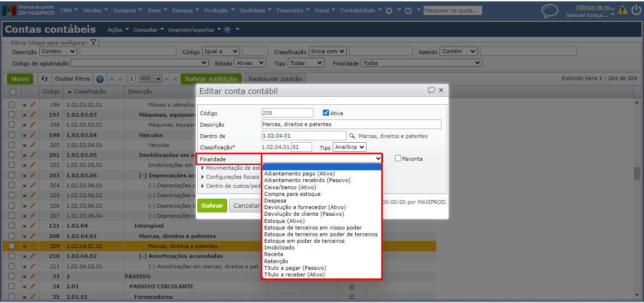Click the yellow warning alert icon
The height and width of the screenshot is (303, 644).
[x=622, y=10]
